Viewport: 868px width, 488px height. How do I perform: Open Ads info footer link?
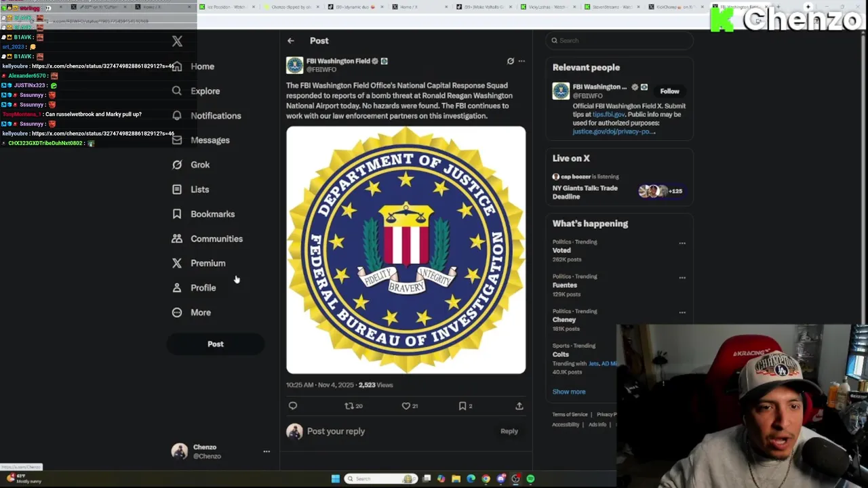[x=597, y=424]
